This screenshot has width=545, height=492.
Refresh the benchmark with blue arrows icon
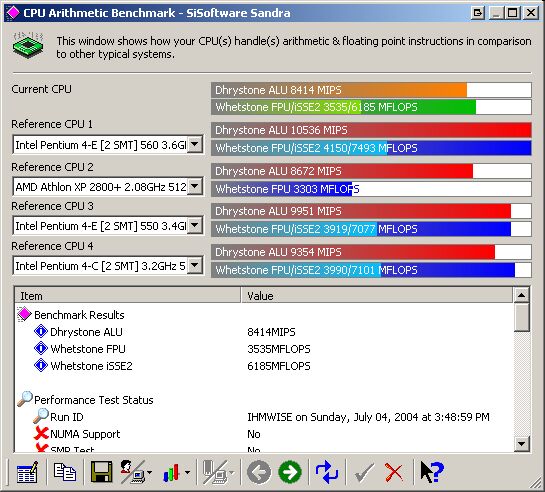click(327, 472)
